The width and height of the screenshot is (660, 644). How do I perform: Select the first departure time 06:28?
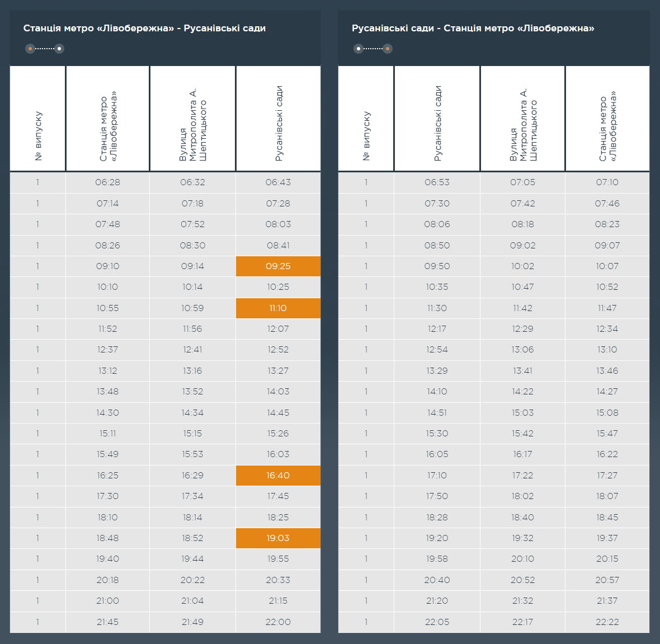(x=107, y=182)
